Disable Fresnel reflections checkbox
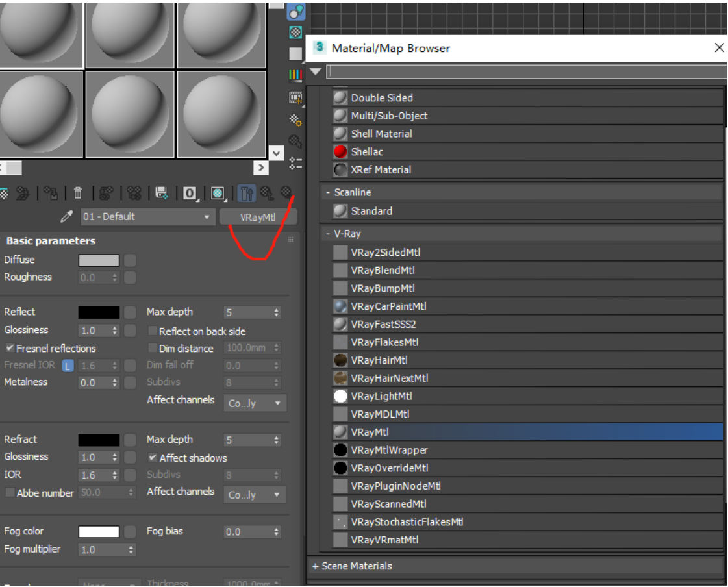The height and width of the screenshot is (587, 728). pos(10,348)
